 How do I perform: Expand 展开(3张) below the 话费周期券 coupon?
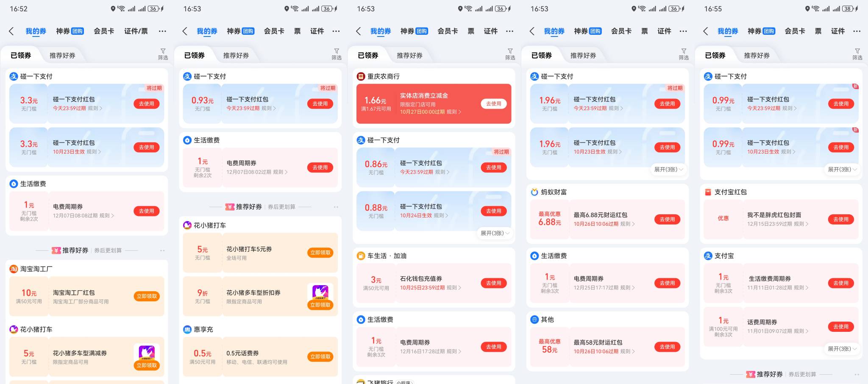[842, 349]
